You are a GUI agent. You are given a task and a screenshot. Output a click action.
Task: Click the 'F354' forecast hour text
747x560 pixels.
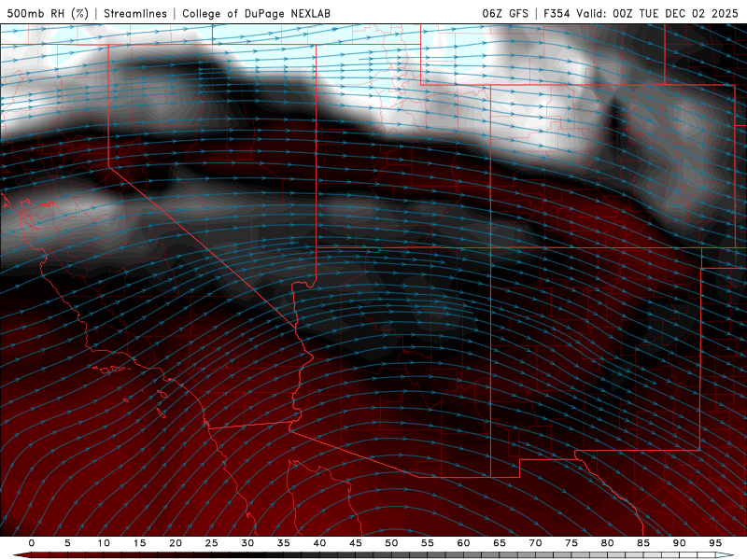(557, 13)
